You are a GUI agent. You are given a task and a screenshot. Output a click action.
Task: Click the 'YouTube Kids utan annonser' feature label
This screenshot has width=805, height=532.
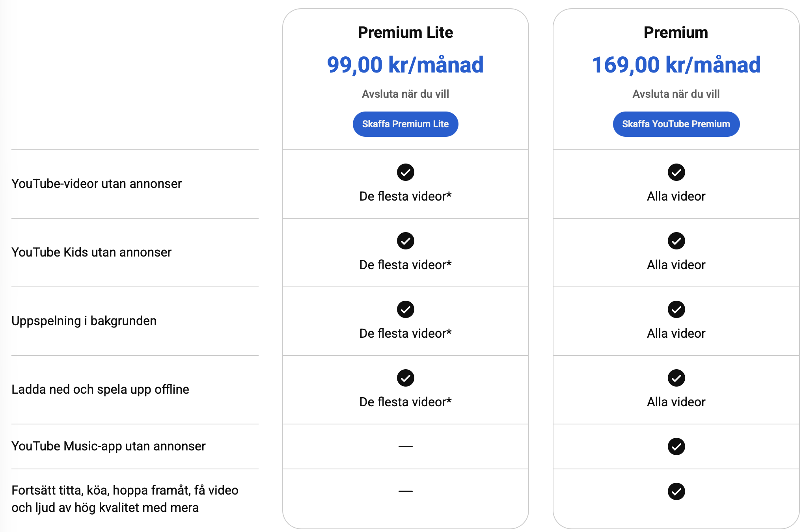click(x=91, y=252)
